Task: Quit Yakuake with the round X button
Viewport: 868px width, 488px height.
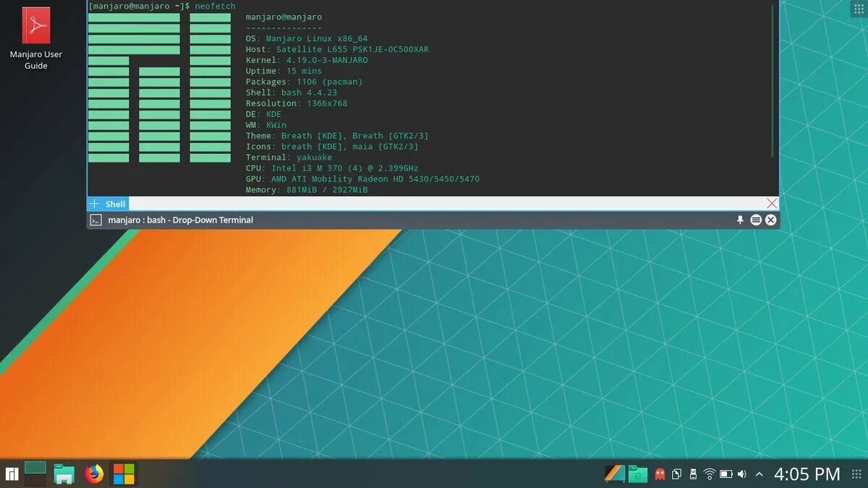Action: tap(771, 220)
